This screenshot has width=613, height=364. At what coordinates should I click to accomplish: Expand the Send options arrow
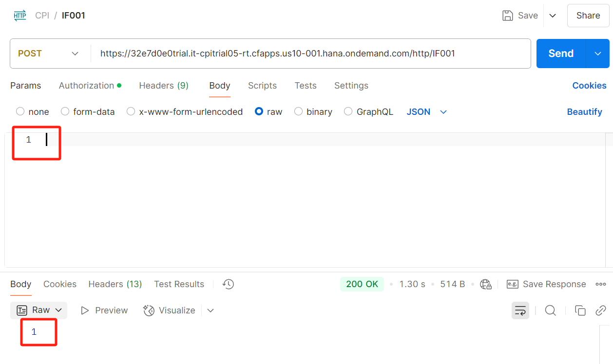pos(598,54)
